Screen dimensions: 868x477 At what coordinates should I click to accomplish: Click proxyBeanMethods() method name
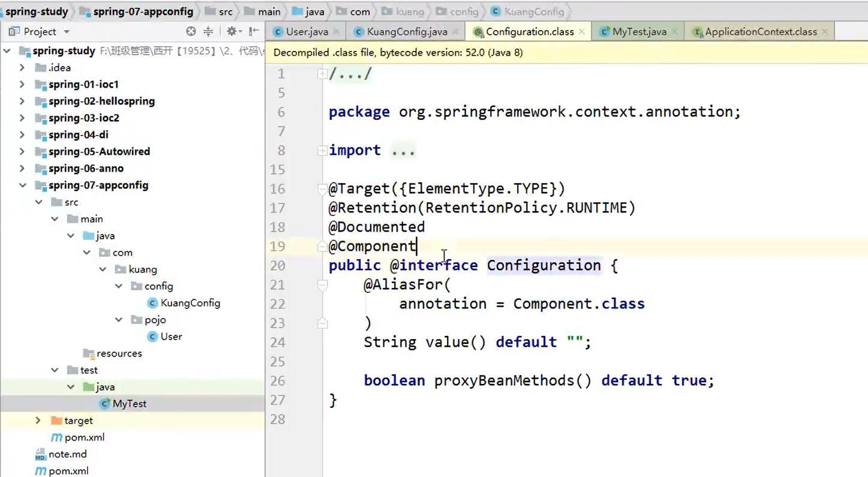(x=513, y=380)
